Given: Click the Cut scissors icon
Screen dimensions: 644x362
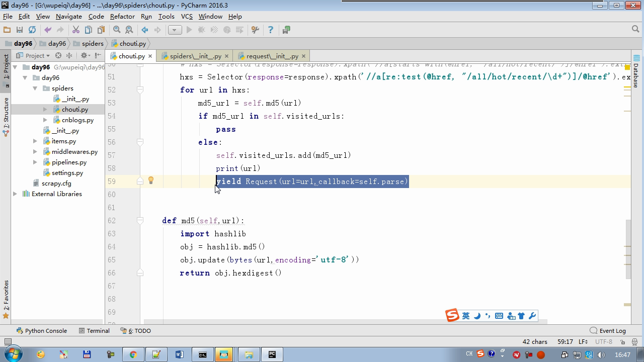Looking at the screenshot, I should (76, 30).
